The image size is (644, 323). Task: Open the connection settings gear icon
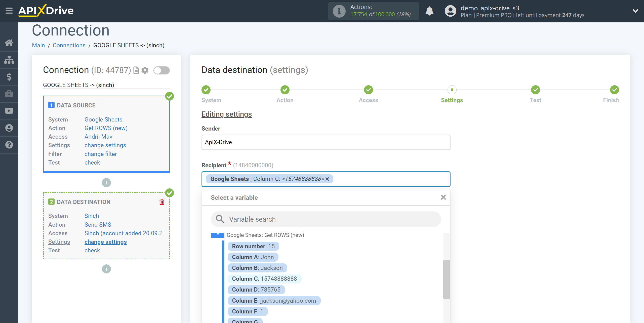point(145,70)
